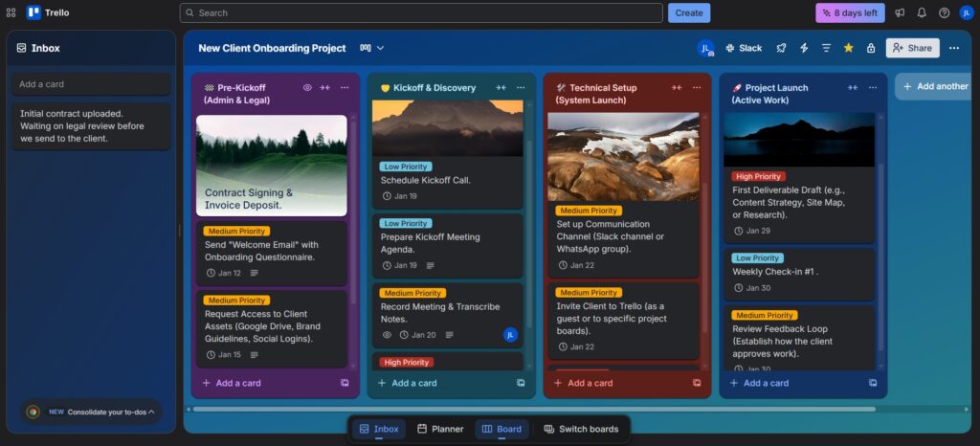Image resolution: width=980 pixels, height=446 pixels.
Task: Click the Jan 20 due date badge
Action: pos(417,335)
